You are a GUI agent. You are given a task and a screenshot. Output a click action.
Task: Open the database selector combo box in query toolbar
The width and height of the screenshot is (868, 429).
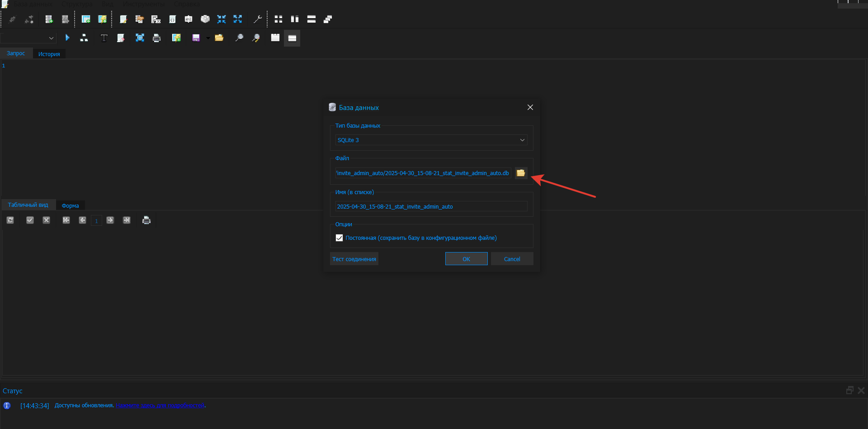tap(28, 38)
